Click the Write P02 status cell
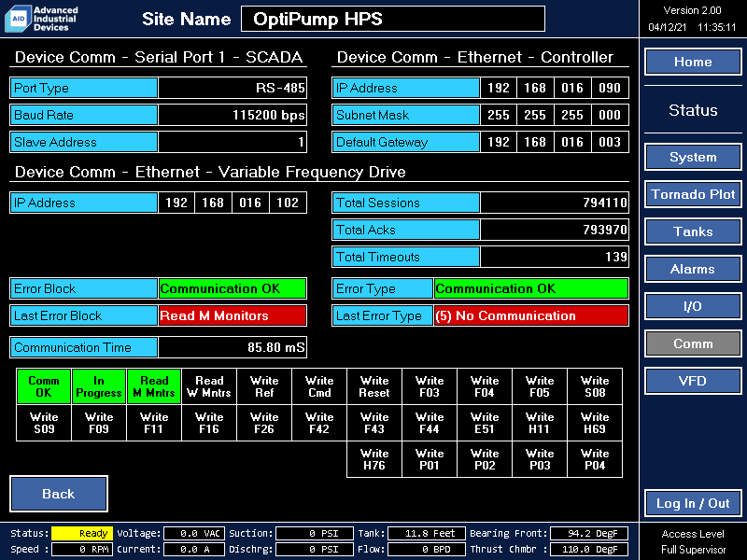This screenshot has width=747, height=560. pyautogui.click(x=485, y=459)
